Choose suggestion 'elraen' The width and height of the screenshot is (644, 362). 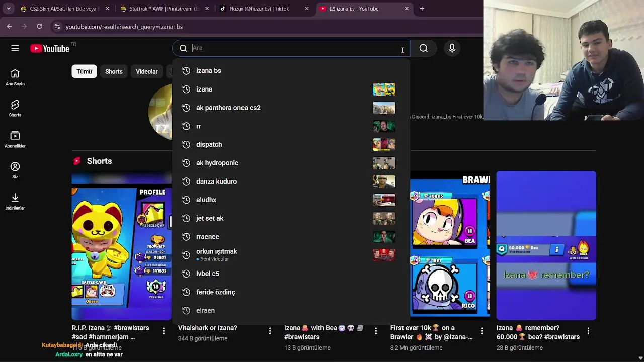[x=291, y=310]
